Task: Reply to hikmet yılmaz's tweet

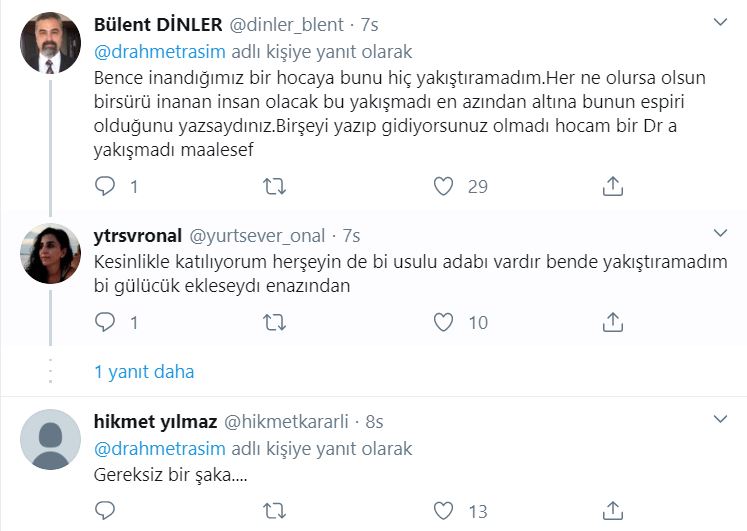Action: pos(106,511)
